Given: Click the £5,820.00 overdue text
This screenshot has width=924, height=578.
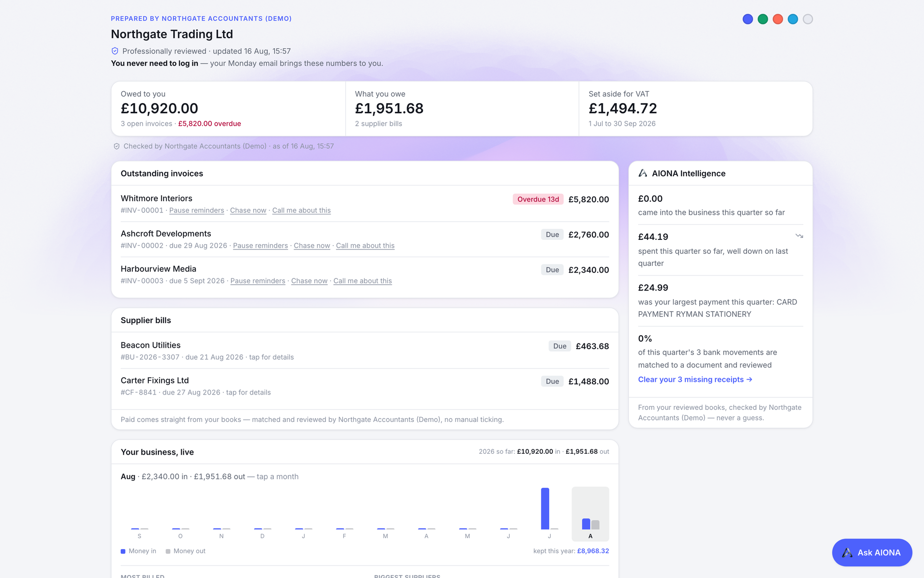Looking at the screenshot, I should (x=209, y=124).
